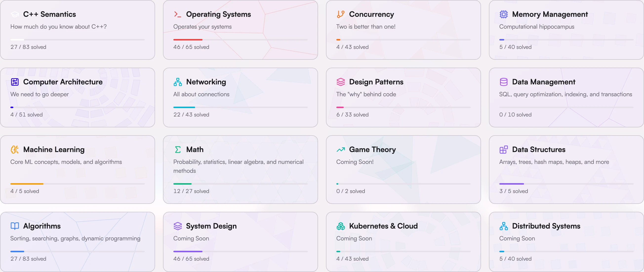
Task: Click the open book icon on Algorithms
Action: click(15, 226)
